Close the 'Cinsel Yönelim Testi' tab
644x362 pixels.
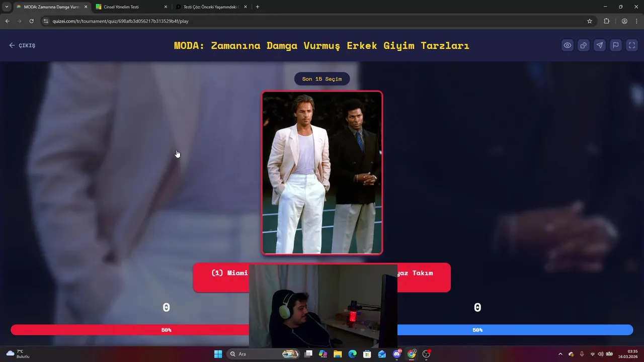click(166, 7)
